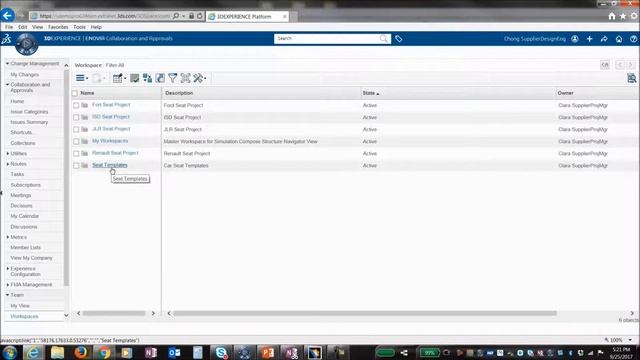Expand the Metrics sidebar group
640x360 pixels.
pos(7,237)
